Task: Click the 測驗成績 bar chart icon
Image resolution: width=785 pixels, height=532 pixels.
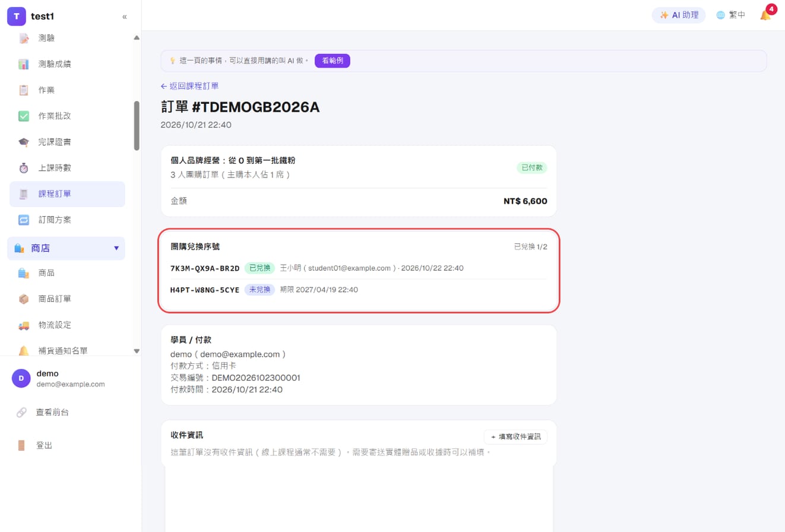Action: pyautogui.click(x=24, y=64)
